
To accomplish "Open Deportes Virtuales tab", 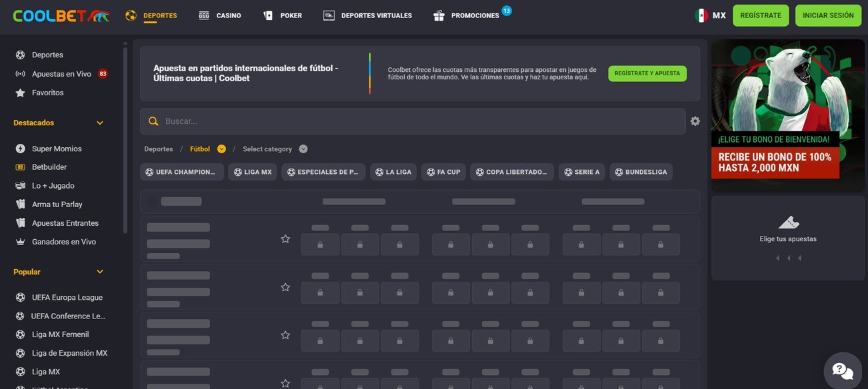I will 368,15.
